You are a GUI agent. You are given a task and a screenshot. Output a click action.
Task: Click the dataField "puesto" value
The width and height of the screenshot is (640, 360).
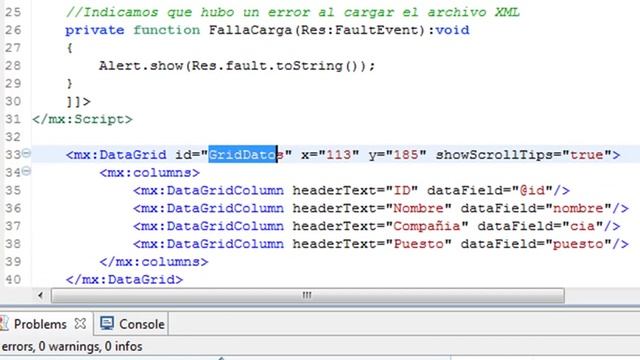pyautogui.click(x=578, y=244)
